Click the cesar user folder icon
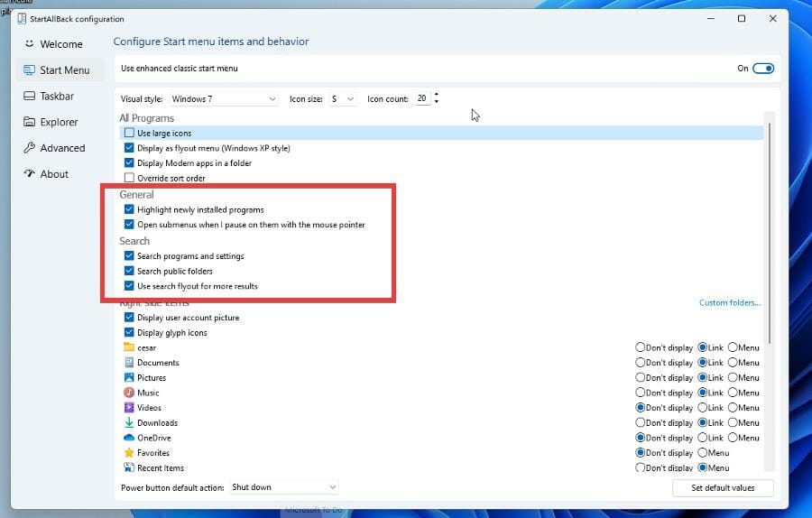The width and height of the screenshot is (812, 518). (129, 347)
